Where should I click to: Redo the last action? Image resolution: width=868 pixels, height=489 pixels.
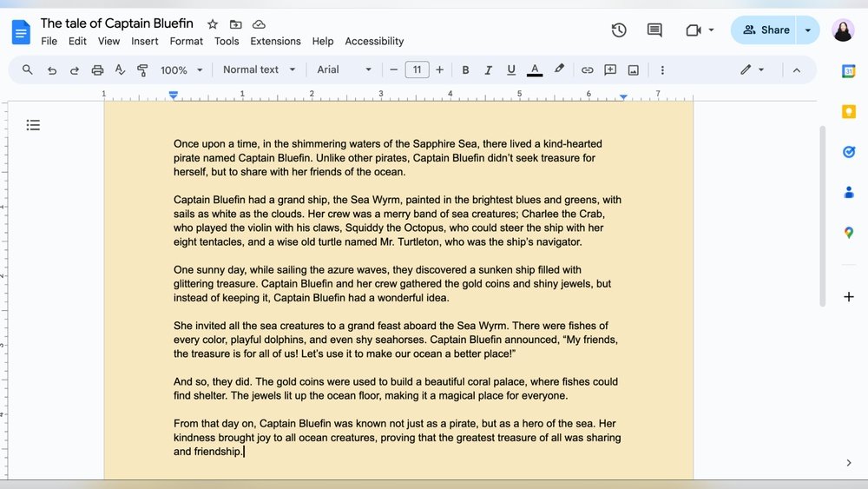[x=74, y=70]
